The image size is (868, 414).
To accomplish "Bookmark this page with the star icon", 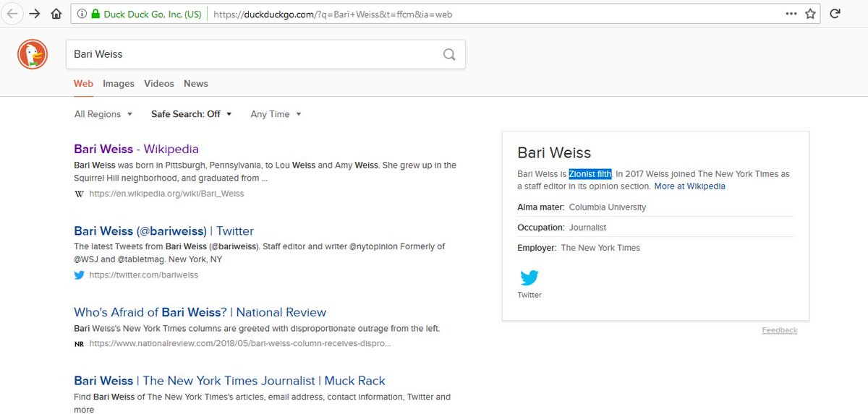I will (x=811, y=14).
